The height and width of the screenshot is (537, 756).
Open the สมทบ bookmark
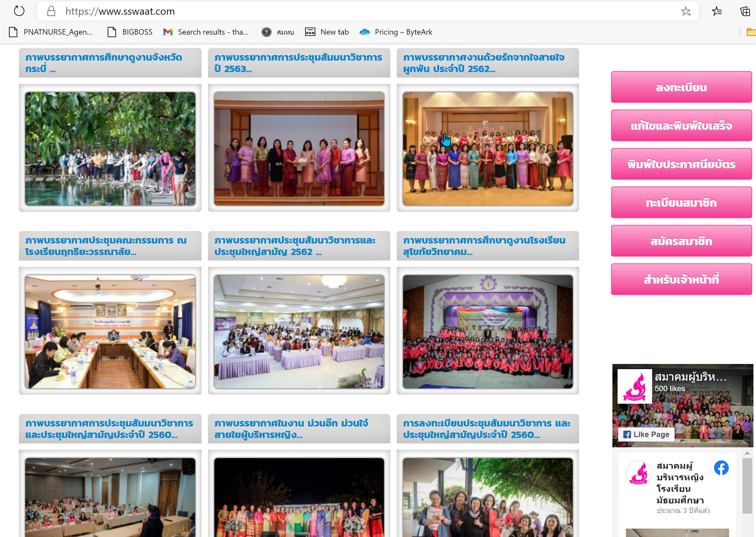coord(278,32)
